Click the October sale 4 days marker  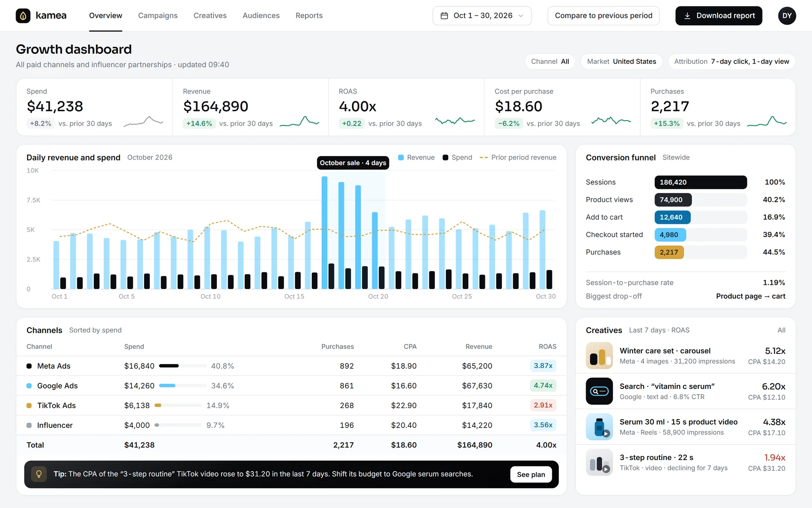pos(353,163)
